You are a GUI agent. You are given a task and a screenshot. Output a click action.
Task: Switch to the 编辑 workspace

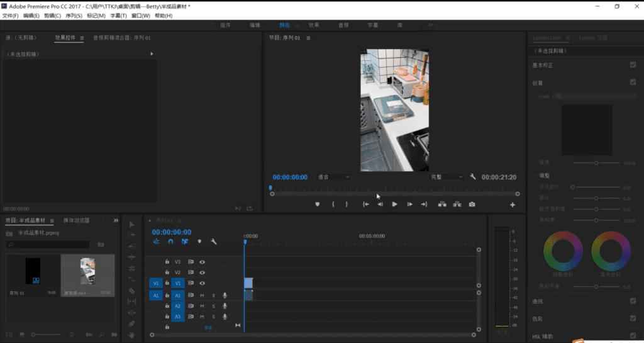click(255, 25)
